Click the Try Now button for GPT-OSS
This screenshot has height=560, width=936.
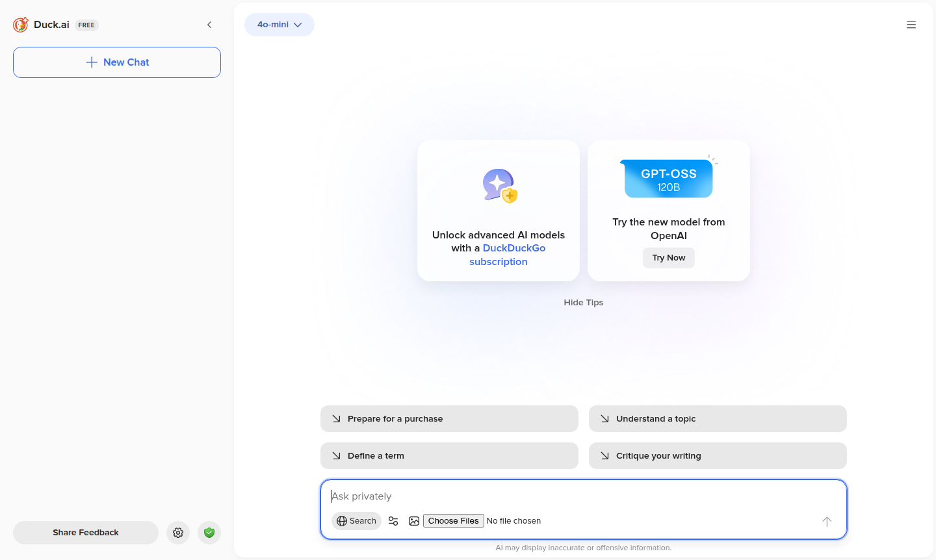668,257
